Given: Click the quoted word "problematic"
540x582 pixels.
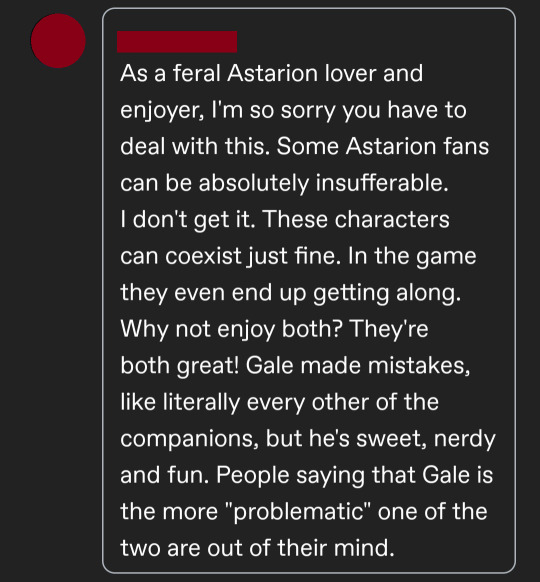Looking at the screenshot, I should 298,512.
